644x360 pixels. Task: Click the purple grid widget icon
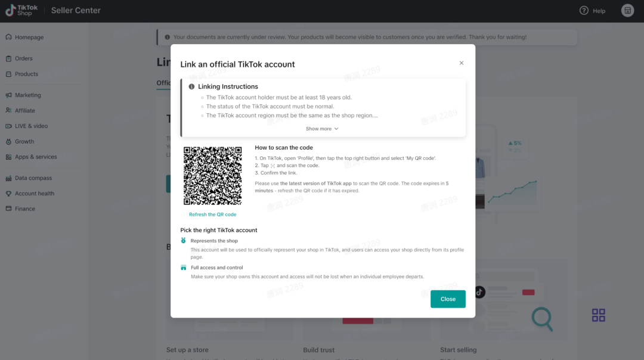pos(599,315)
